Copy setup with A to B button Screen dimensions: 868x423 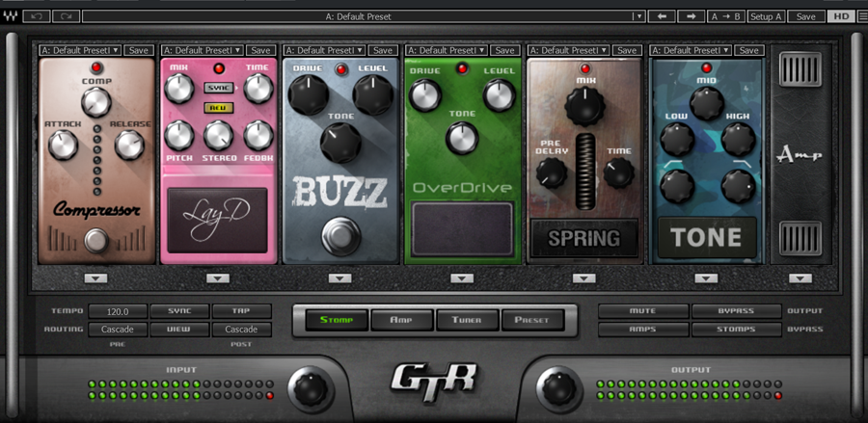(725, 16)
